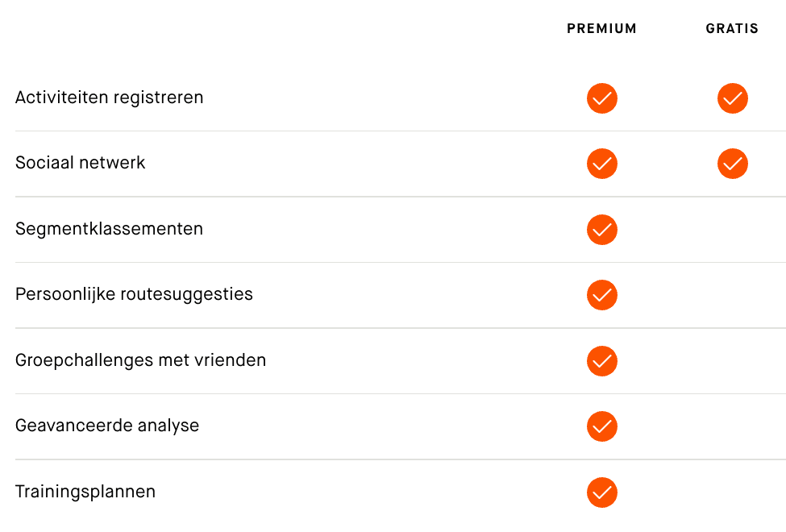Screen dimensions: 786x532
Task: Click Premium checkmark for Trainingsplannen
Action: coord(602,493)
